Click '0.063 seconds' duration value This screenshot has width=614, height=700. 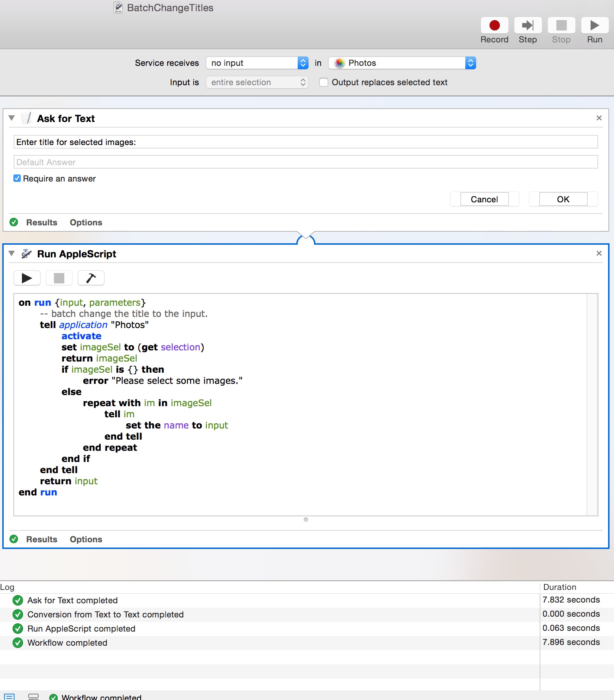(x=571, y=628)
